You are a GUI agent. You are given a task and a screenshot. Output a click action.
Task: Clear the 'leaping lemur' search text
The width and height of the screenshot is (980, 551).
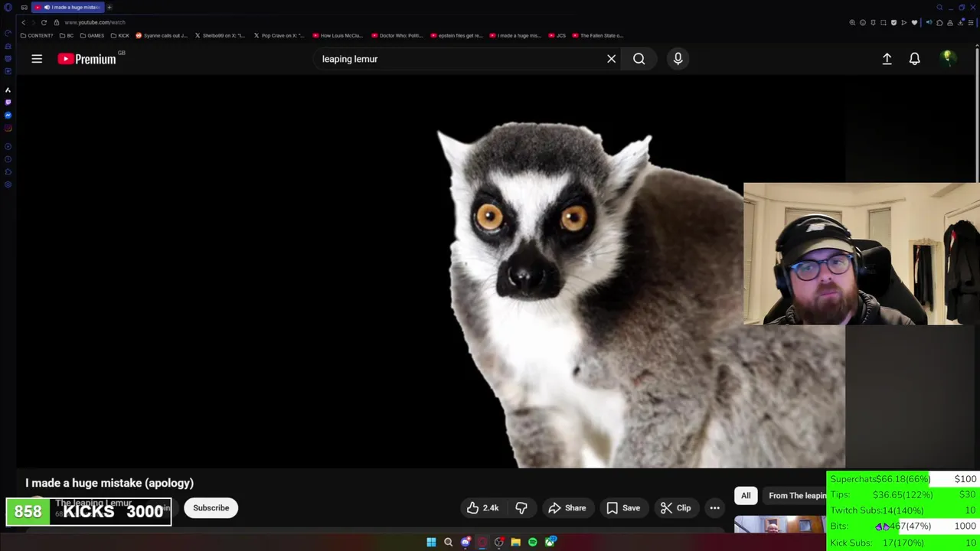(611, 59)
